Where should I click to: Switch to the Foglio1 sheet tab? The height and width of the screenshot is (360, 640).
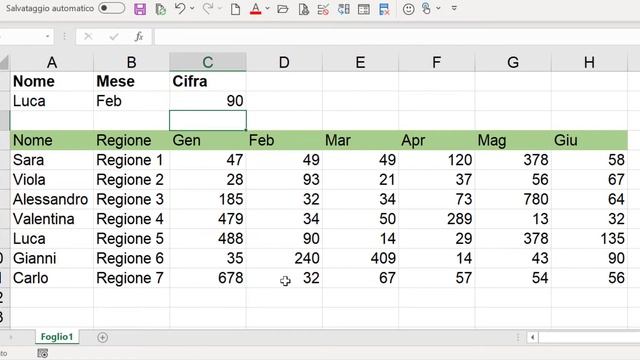click(x=57, y=337)
